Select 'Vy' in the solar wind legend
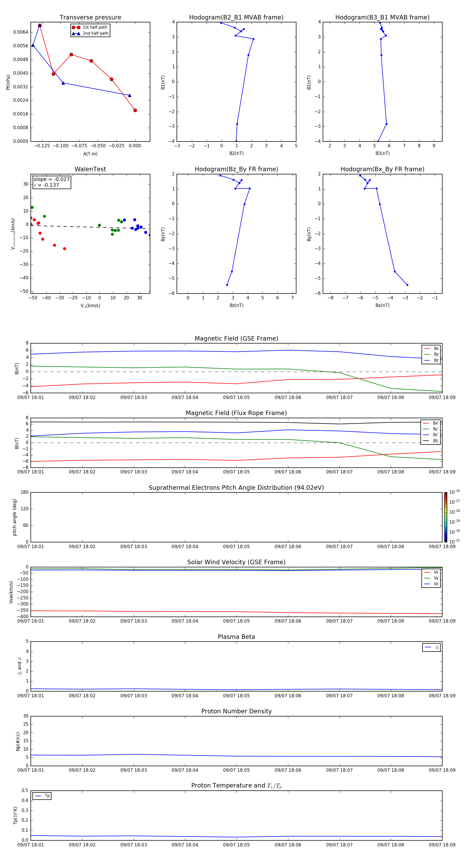 pyautogui.click(x=431, y=578)
